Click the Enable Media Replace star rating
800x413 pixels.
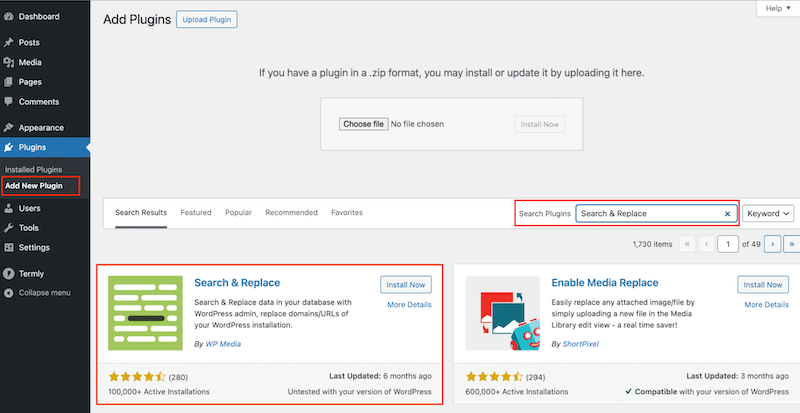494,377
